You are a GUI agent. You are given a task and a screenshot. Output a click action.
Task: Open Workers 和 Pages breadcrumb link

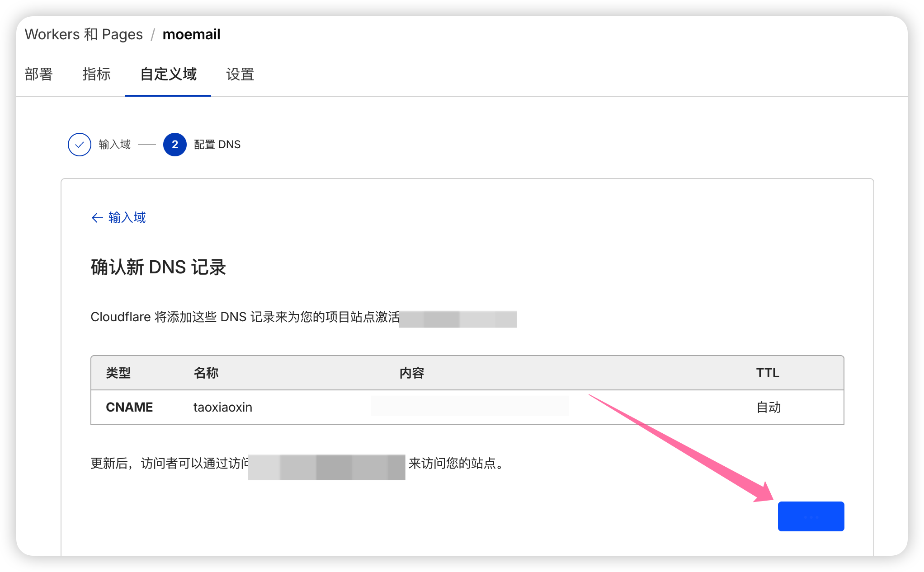tap(84, 34)
